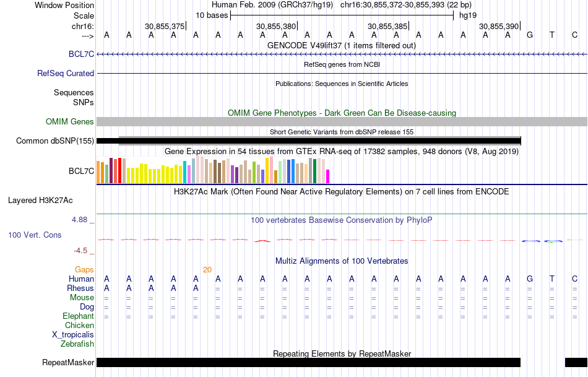This screenshot has height=377, width=588.
Task: Click the gray OMIM Genes item bar
Action: pyautogui.click(x=342, y=121)
